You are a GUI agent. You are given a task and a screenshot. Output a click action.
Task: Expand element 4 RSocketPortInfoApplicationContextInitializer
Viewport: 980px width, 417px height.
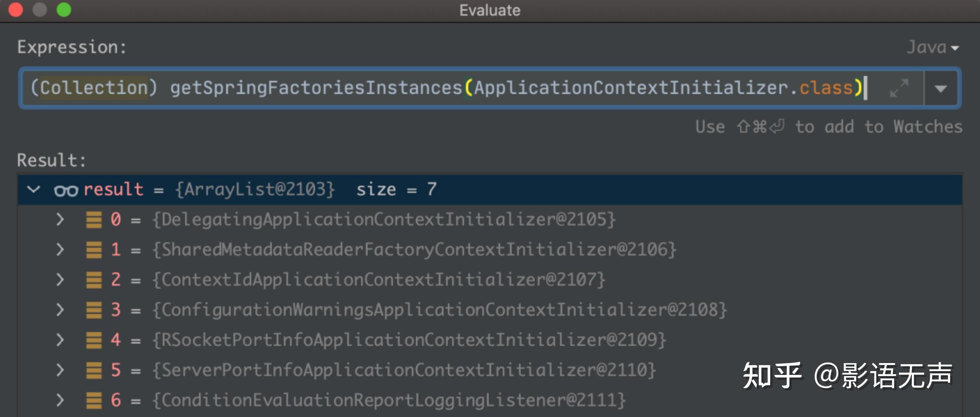pos(59,340)
